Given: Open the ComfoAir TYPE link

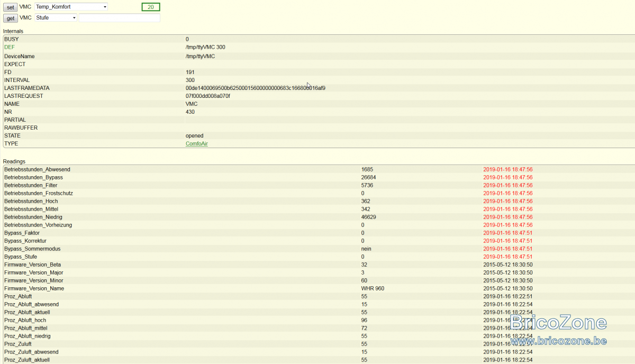Looking at the screenshot, I should tap(197, 144).
